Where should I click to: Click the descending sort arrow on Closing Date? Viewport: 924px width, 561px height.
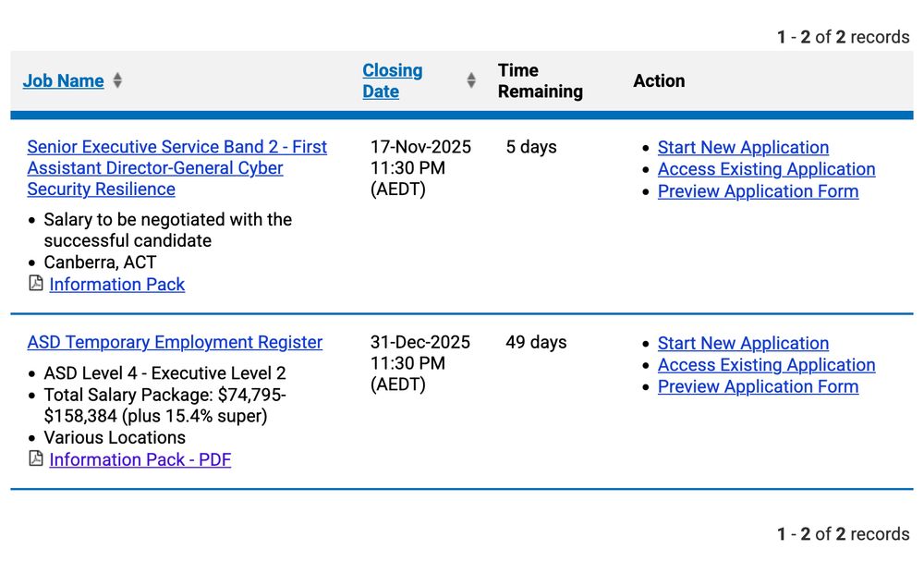[x=471, y=85]
